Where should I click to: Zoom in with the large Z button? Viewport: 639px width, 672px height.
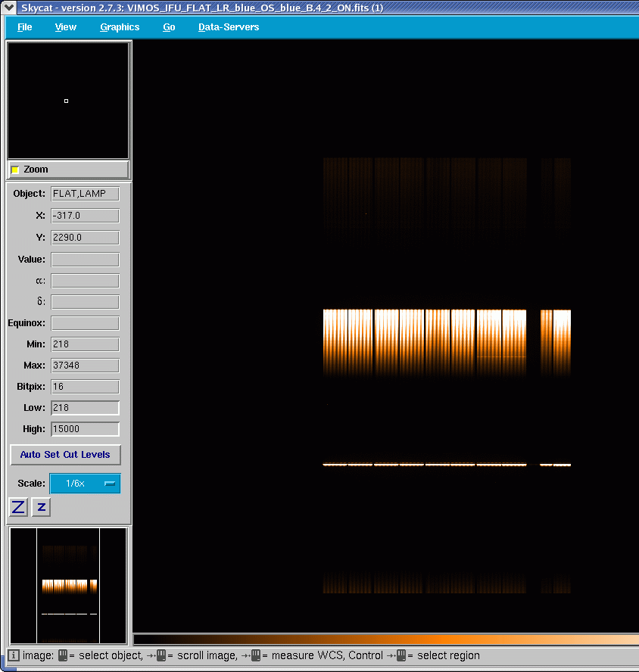point(18,507)
